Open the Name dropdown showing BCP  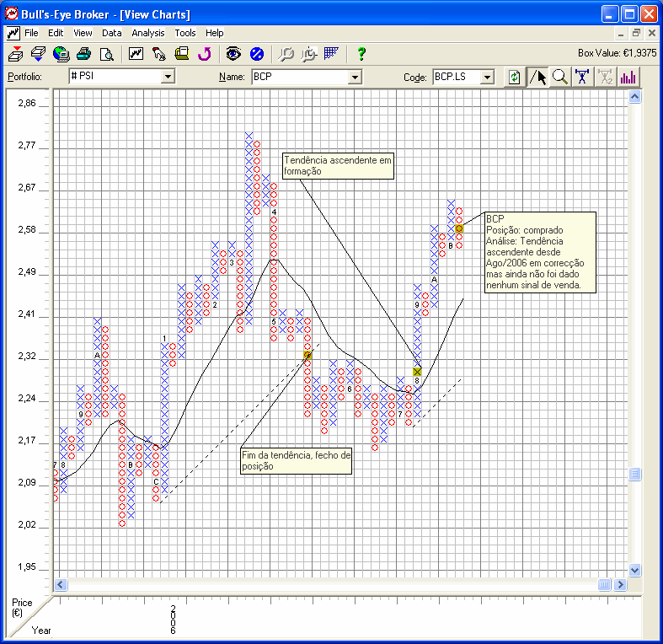click(355, 77)
